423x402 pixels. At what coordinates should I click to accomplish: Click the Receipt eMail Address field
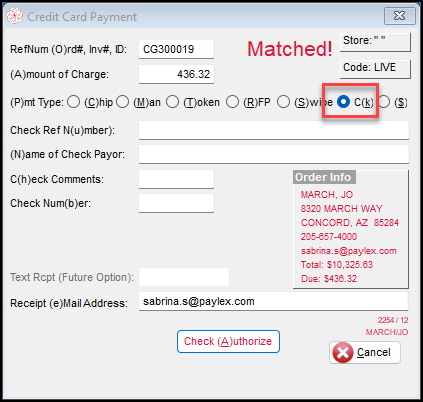click(x=273, y=301)
